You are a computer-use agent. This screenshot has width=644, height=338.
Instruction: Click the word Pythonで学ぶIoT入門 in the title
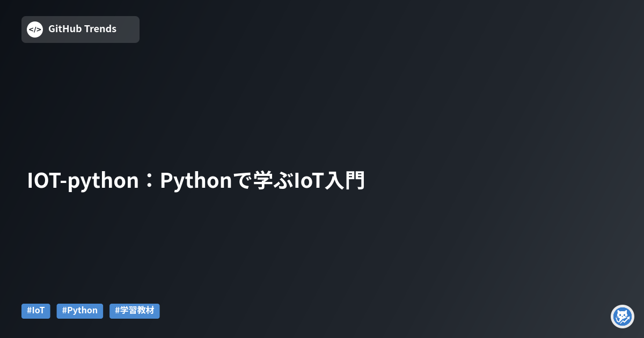(x=263, y=181)
